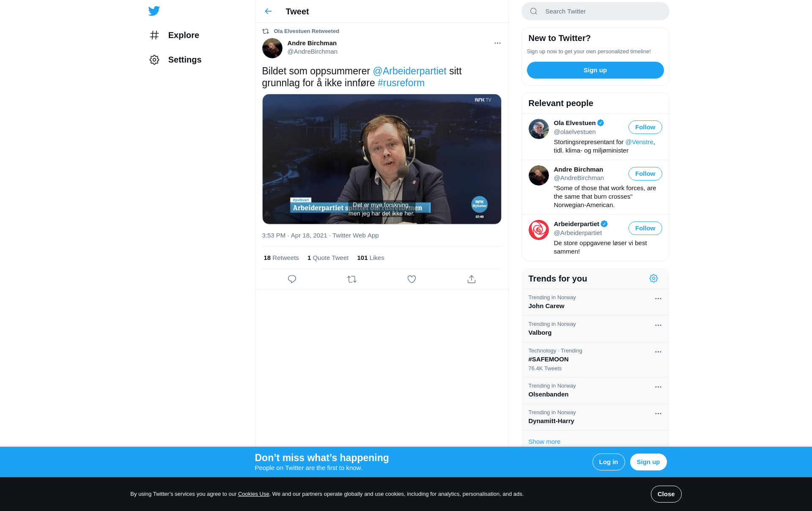Go back using the arrow icon

click(268, 11)
